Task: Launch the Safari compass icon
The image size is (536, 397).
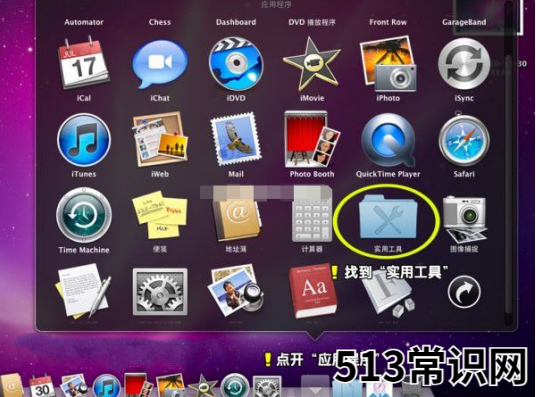Action: [x=464, y=140]
